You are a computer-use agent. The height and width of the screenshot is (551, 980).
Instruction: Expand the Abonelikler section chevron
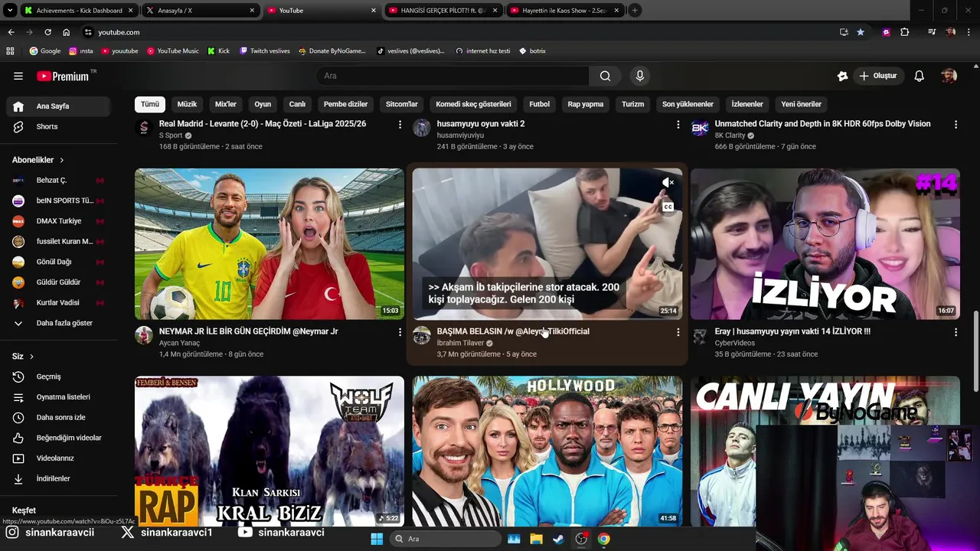pos(61,160)
